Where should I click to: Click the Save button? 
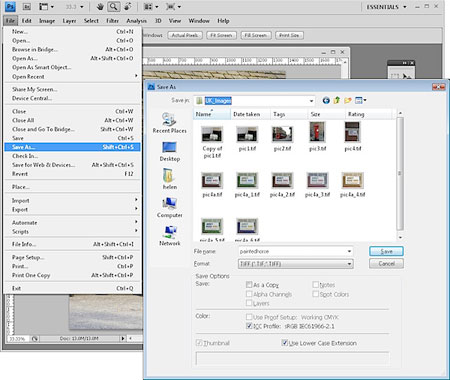(386, 251)
